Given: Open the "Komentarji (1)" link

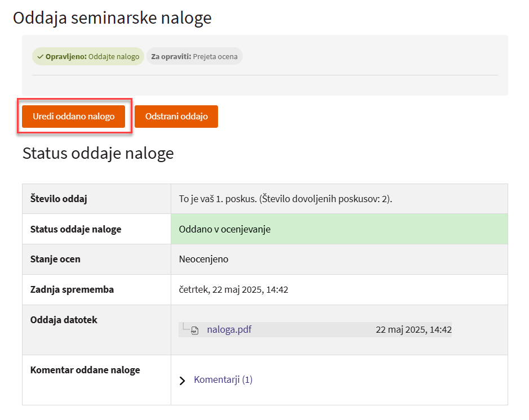Looking at the screenshot, I should 223,380.
